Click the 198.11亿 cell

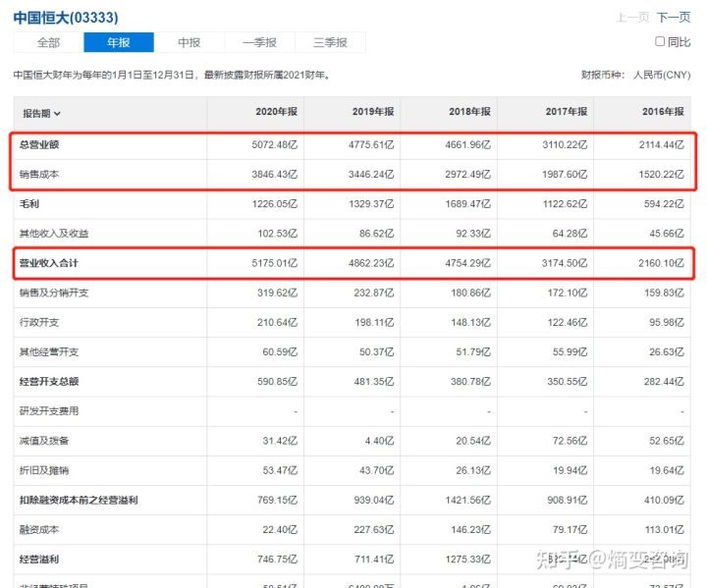click(374, 322)
